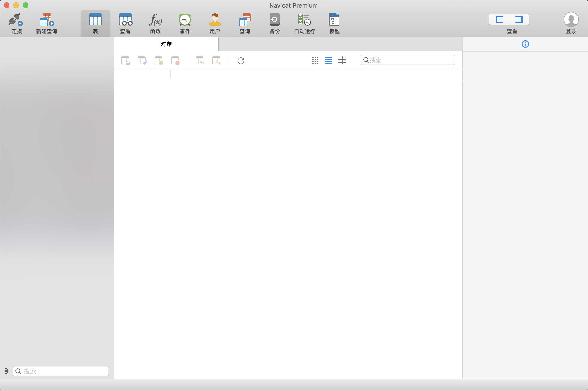Click the connection filter icon beside sidebar search
Screen dimensions: 588x390
[6, 371]
